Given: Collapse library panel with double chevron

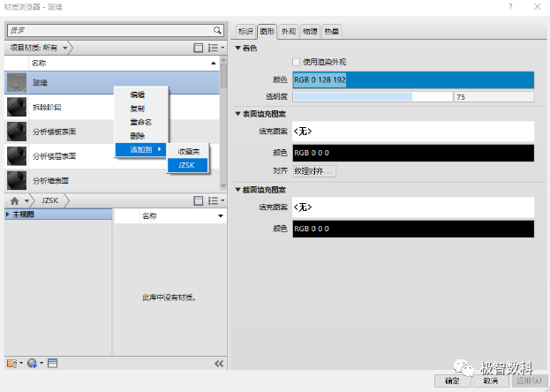Looking at the screenshot, I should (x=219, y=364).
